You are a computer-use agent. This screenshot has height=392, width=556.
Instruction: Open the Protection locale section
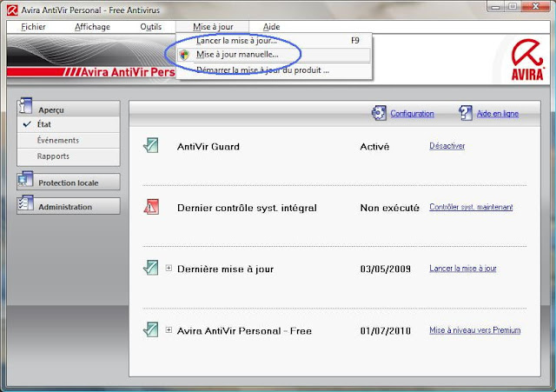[68, 182]
